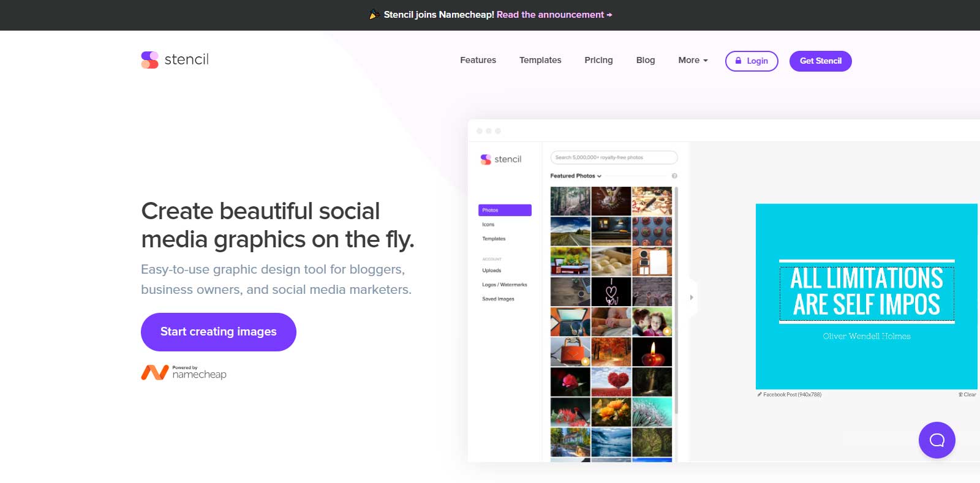Expand the Featured Photos dropdown
Screen dimensions: 980x483
(x=576, y=176)
